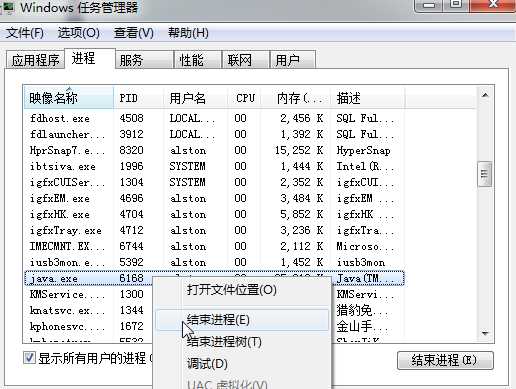Select the igfxCUISer process row
The width and height of the screenshot is (516, 389).
pos(214,182)
